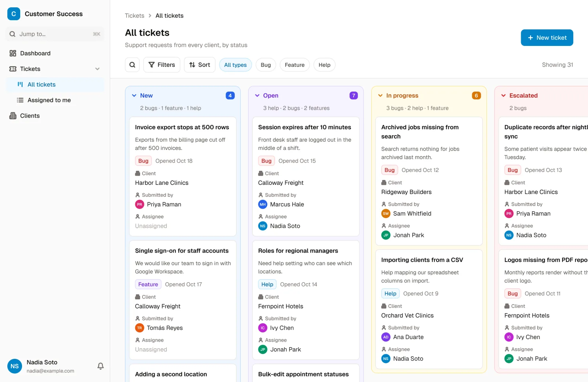Toggle the Bug type filter chip
Screen dimensions: 588x382
point(266,65)
